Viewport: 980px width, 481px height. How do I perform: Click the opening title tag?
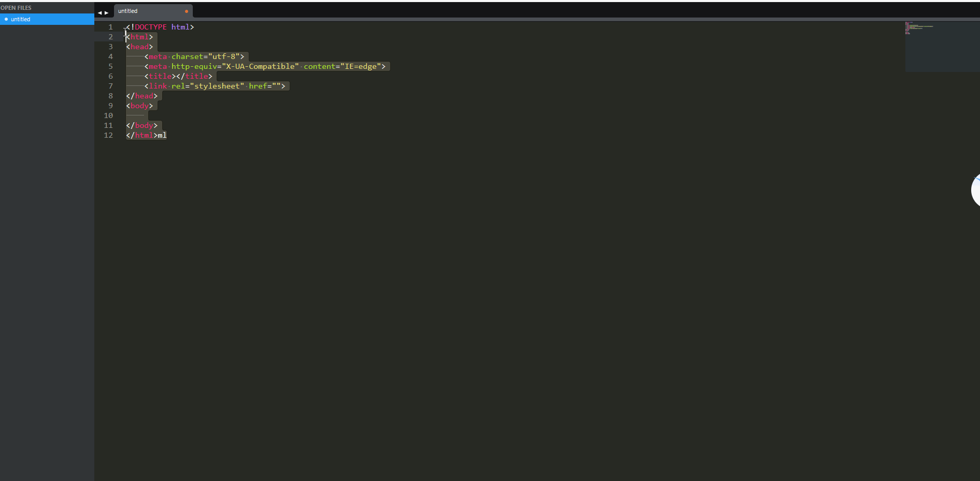tap(160, 76)
